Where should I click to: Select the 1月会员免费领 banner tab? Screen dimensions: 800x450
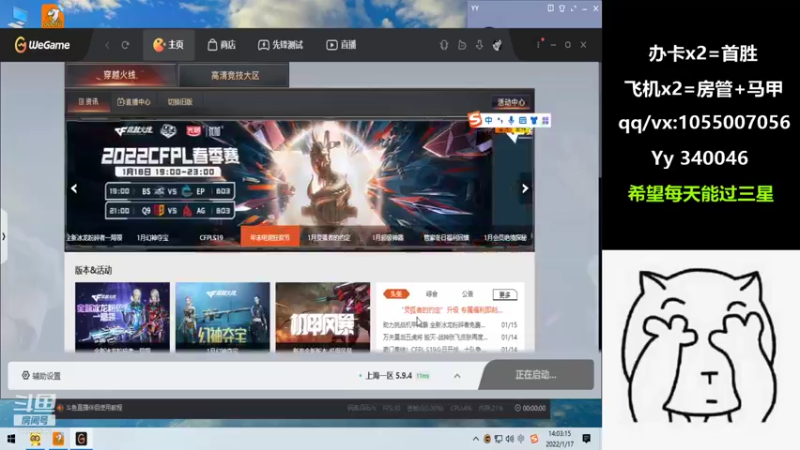point(505,237)
